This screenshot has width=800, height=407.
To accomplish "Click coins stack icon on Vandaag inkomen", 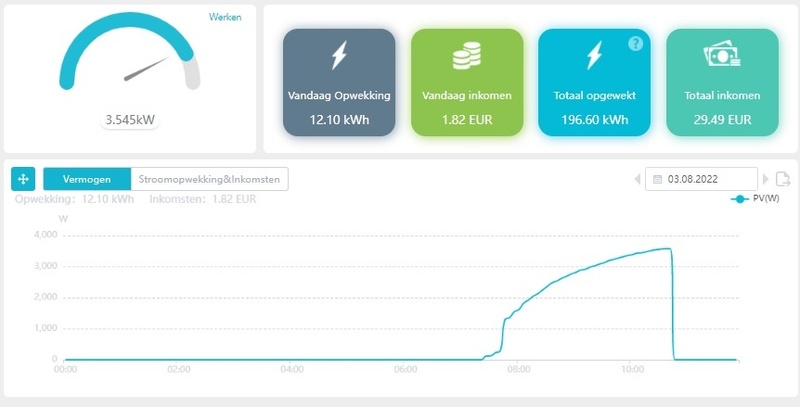I will [x=467, y=56].
